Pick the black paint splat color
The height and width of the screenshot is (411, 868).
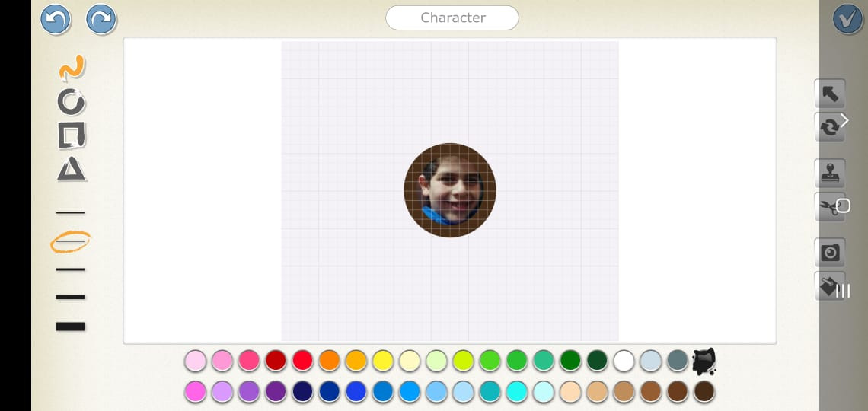tap(704, 362)
